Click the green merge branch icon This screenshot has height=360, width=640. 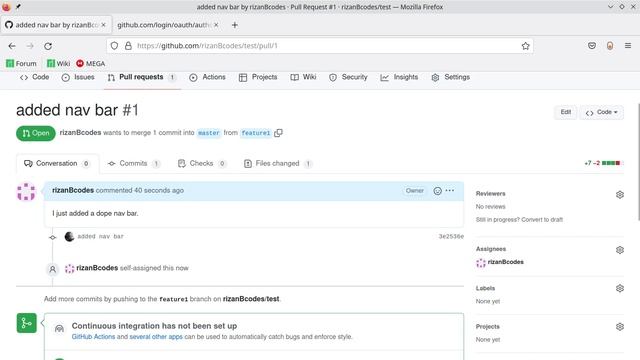pyautogui.click(x=27, y=323)
